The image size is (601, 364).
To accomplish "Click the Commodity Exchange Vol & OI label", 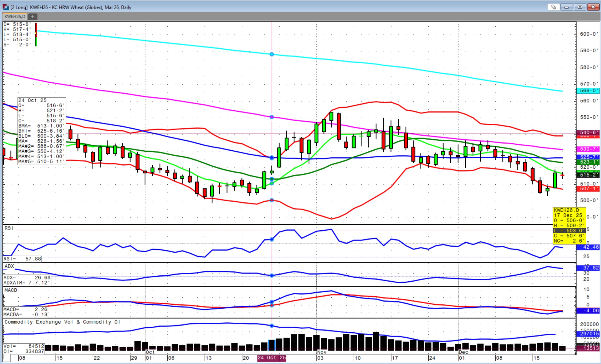I will click(62, 322).
